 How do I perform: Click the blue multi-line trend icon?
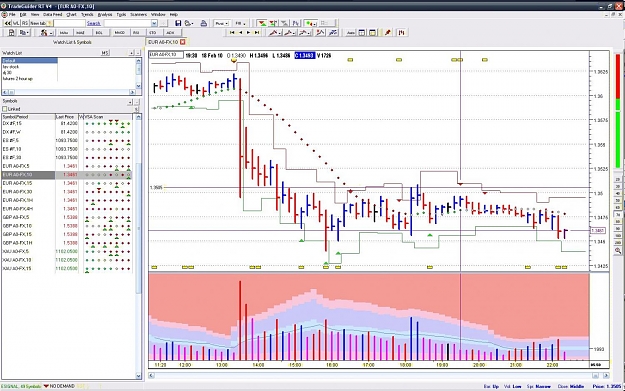(333, 33)
